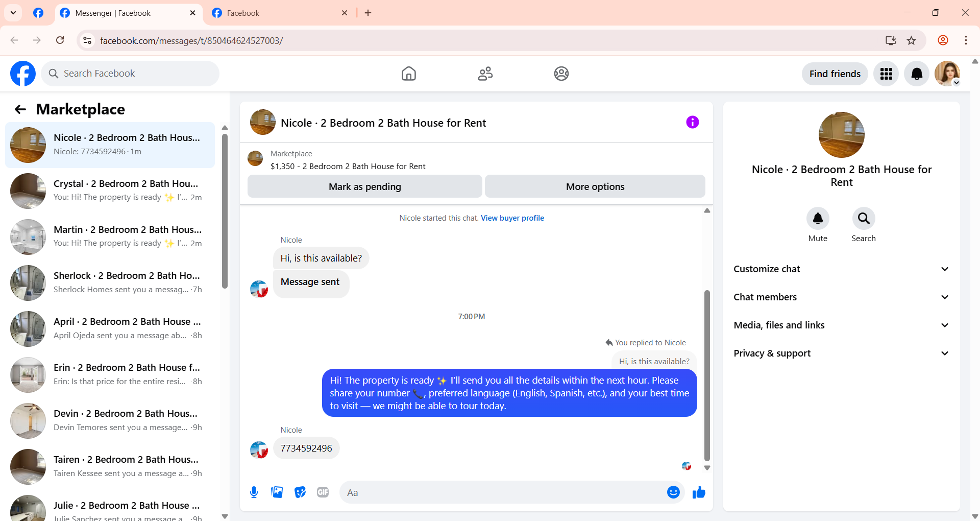The height and width of the screenshot is (521, 980).
Task: Click the "Hi, is this available?" bubble
Action: coord(321,258)
